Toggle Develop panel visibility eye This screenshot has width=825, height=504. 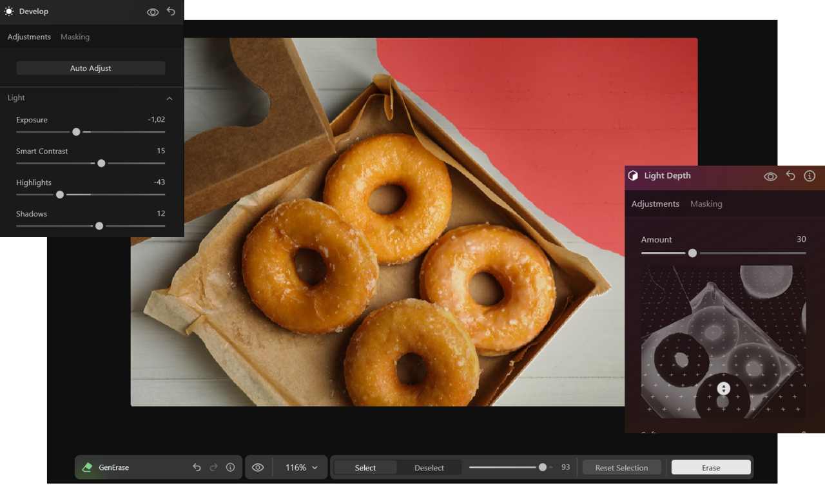coord(153,12)
